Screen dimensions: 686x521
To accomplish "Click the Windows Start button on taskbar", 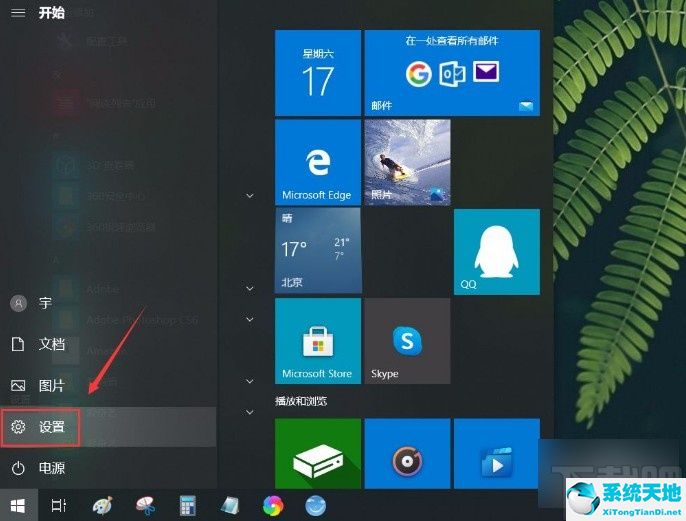I will click(x=18, y=506).
